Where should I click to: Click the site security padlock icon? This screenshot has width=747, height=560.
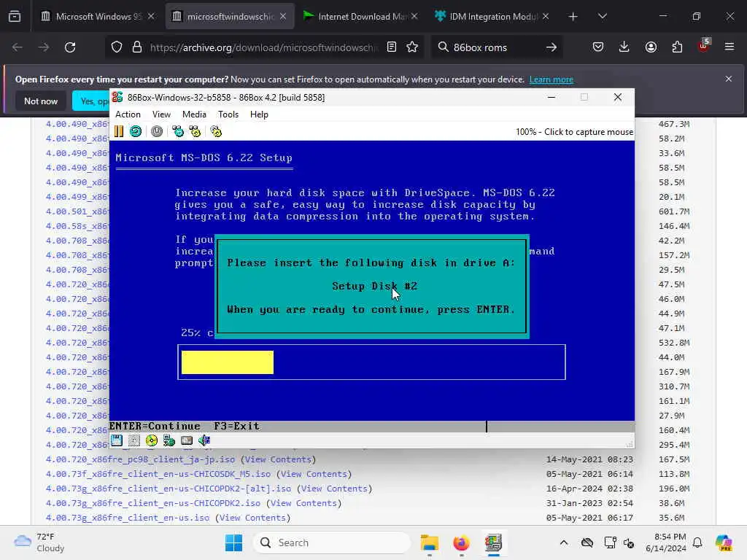tap(137, 47)
